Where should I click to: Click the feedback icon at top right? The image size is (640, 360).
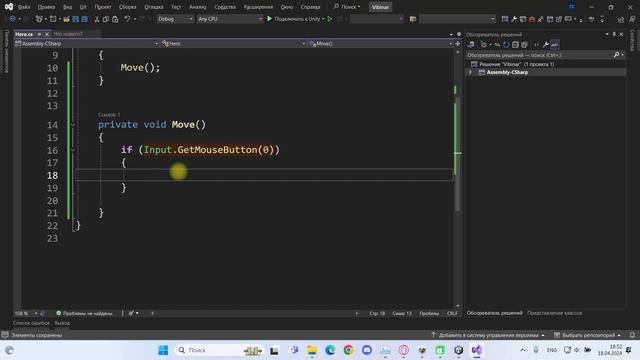[x=632, y=19]
